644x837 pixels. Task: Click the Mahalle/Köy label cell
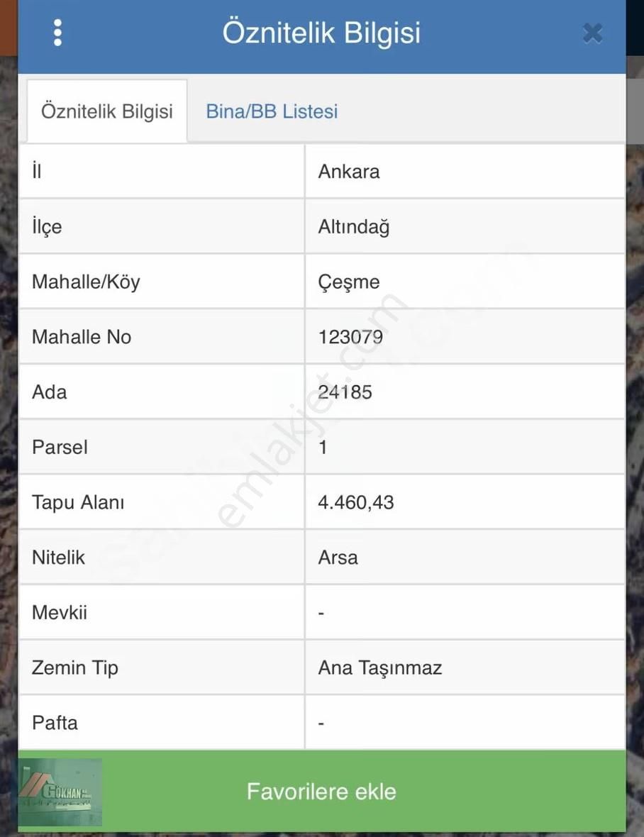(86, 282)
